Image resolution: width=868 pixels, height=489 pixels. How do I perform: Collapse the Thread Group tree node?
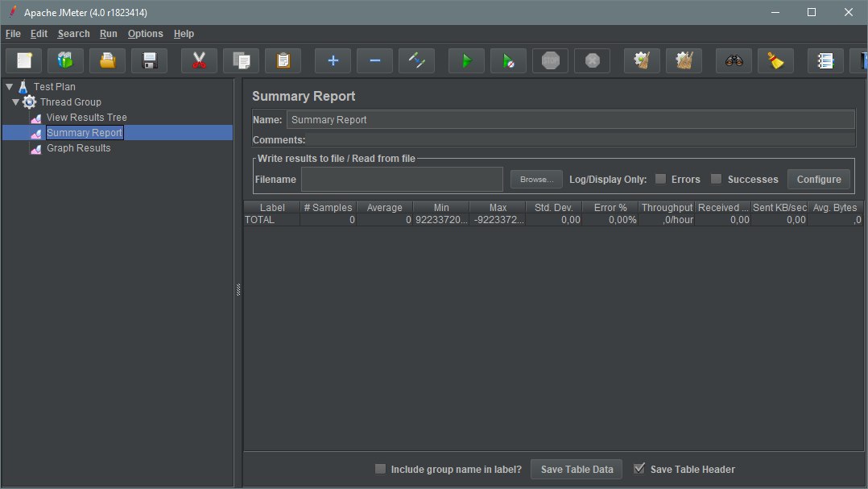tap(15, 102)
